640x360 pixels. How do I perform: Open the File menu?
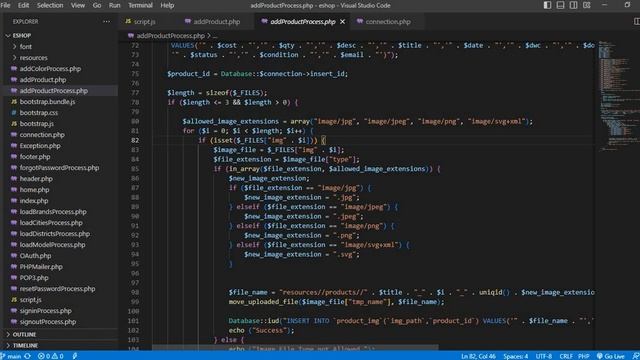[x=5, y=5]
